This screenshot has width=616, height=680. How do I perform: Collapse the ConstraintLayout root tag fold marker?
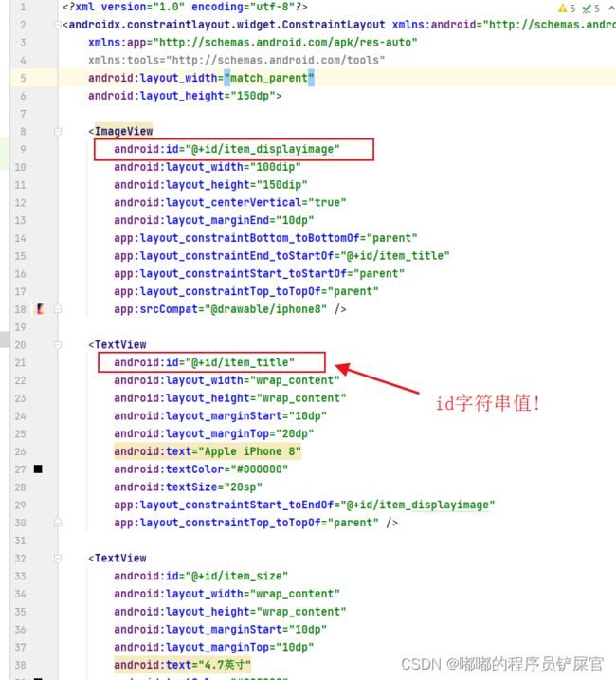57,26
